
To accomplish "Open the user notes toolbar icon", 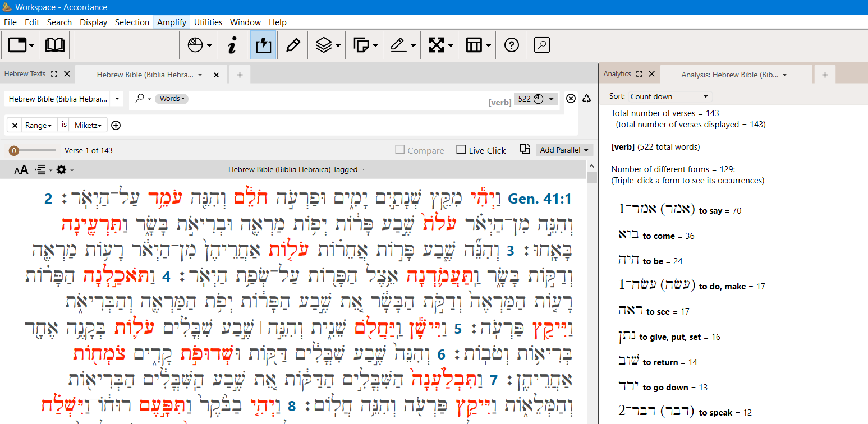I will 361,45.
